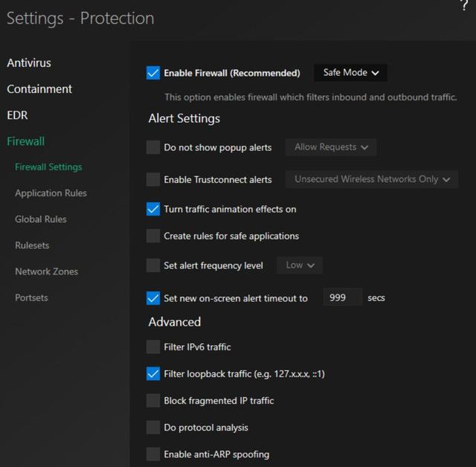Check Block fragmented IP traffic
Viewport: 476px width, 467px height.
(153, 401)
